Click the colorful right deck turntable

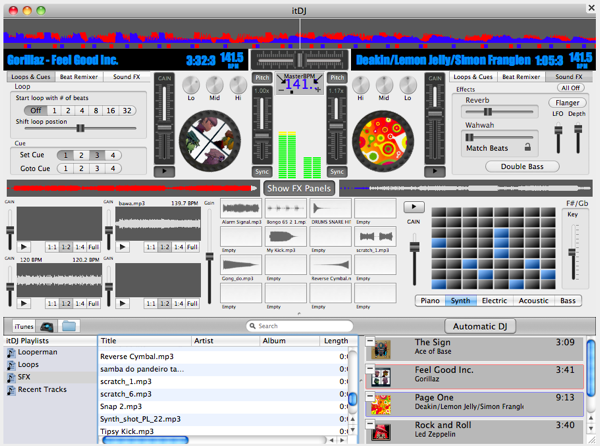[383, 141]
